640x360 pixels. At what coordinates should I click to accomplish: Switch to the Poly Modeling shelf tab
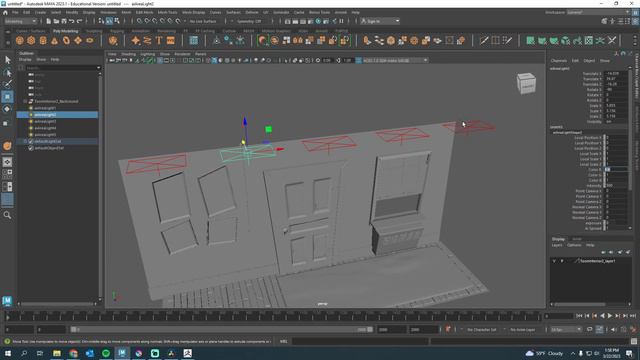coord(65,31)
